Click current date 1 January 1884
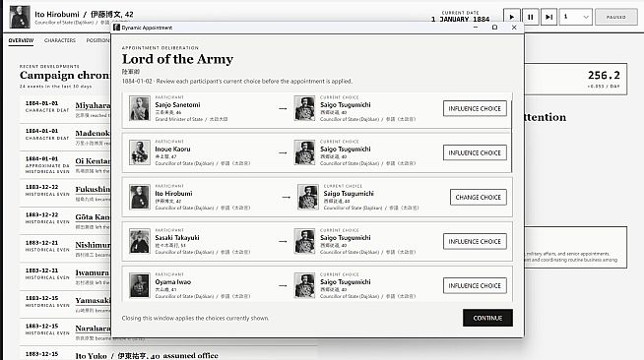The width and height of the screenshot is (644, 360). click(460, 19)
